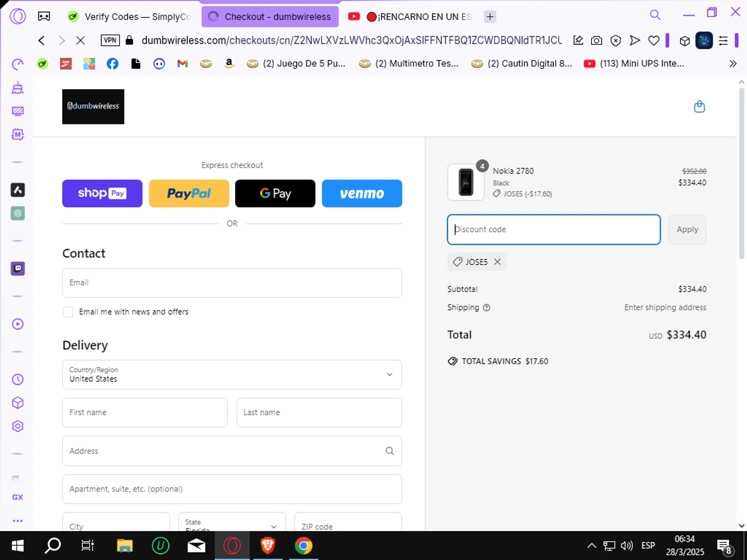Click the address search magnifier icon
The width and height of the screenshot is (747, 560).
point(389,451)
